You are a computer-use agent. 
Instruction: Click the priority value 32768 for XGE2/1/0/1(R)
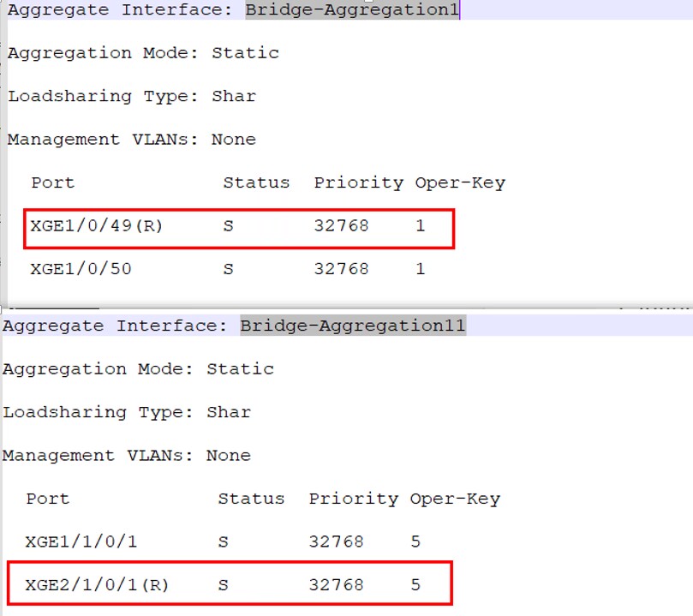click(x=336, y=585)
